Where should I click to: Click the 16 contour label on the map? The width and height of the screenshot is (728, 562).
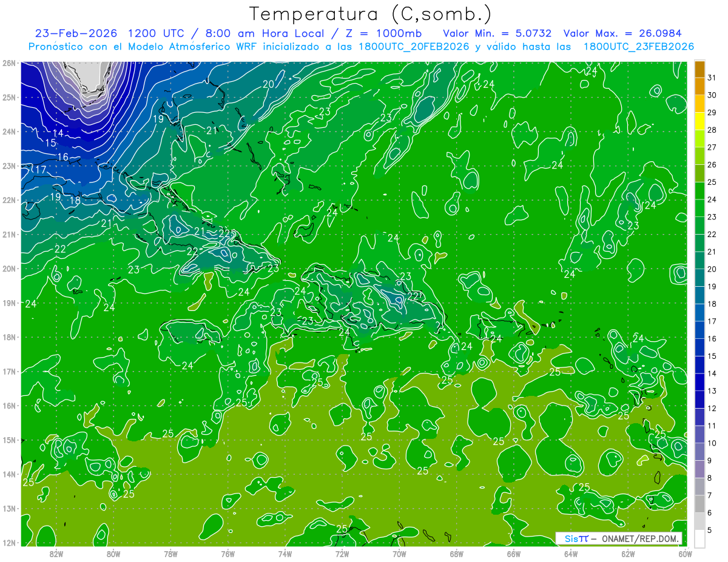click(62, 157)
